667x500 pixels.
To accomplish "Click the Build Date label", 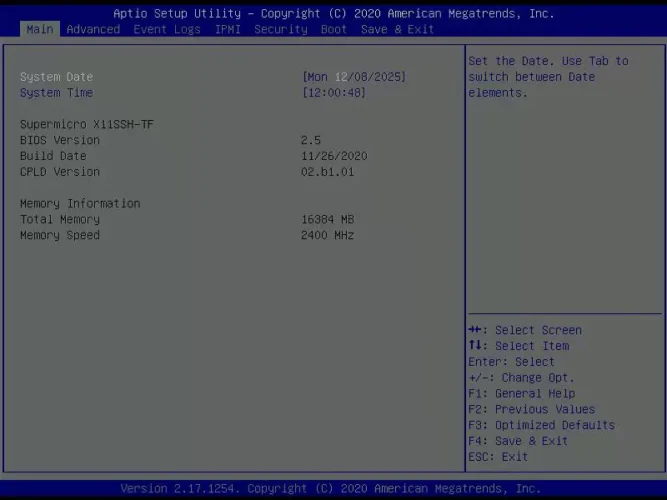I will coord(53,156).
